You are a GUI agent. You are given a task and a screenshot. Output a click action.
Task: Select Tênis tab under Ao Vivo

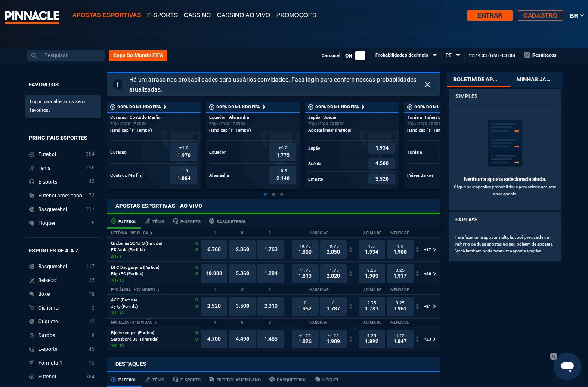[155, 221]
